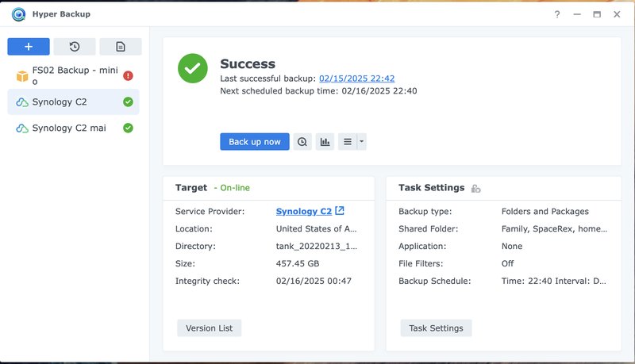Open the Version List

pos(209,328)
